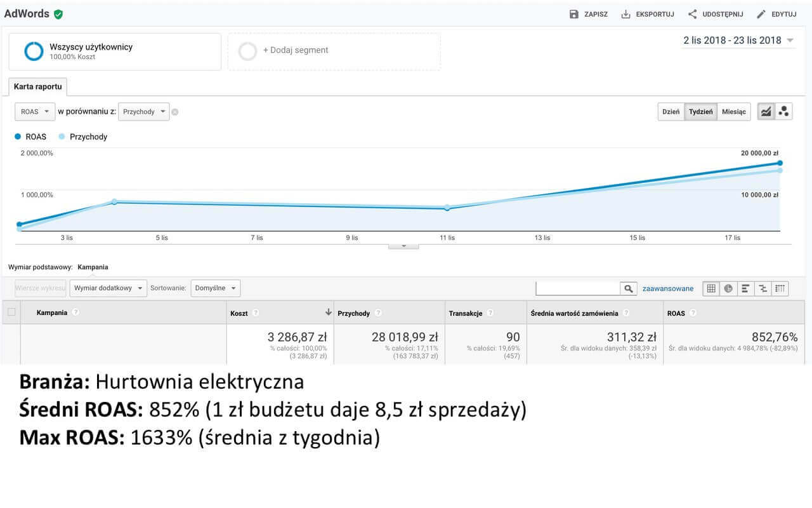Select the performance bar view icon
Viewport: 812px width, 508px height.
click(x=745, y=288)
